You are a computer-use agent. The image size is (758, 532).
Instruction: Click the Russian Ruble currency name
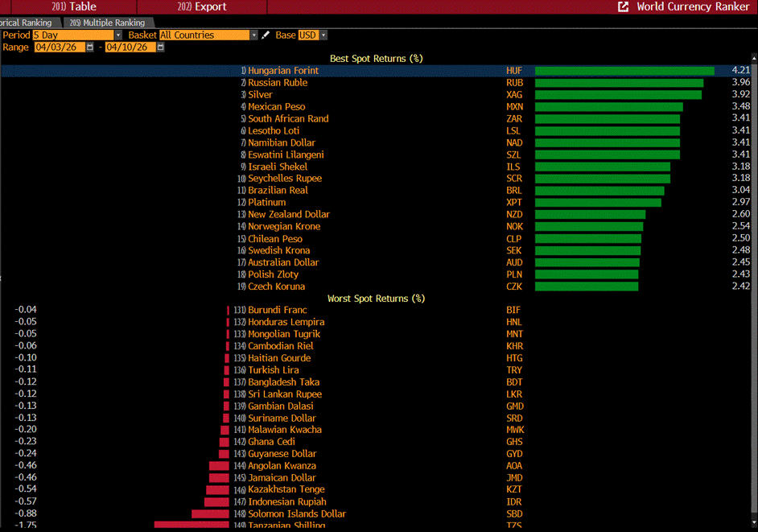coord(278,83)
